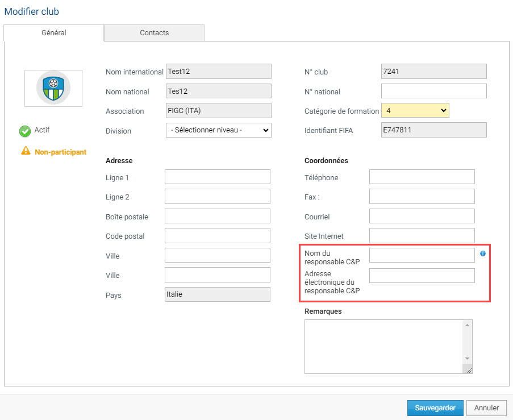Click the Nom international field

[x=219, y=72]
